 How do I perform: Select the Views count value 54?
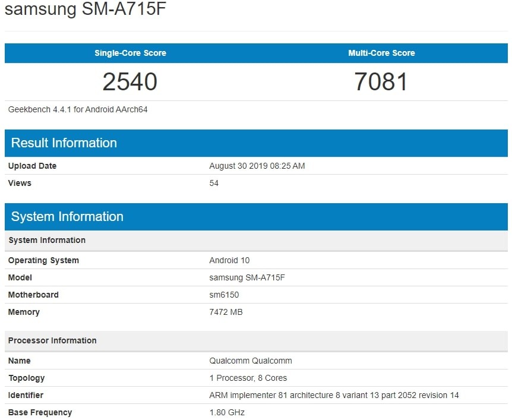tap(215, 183)
